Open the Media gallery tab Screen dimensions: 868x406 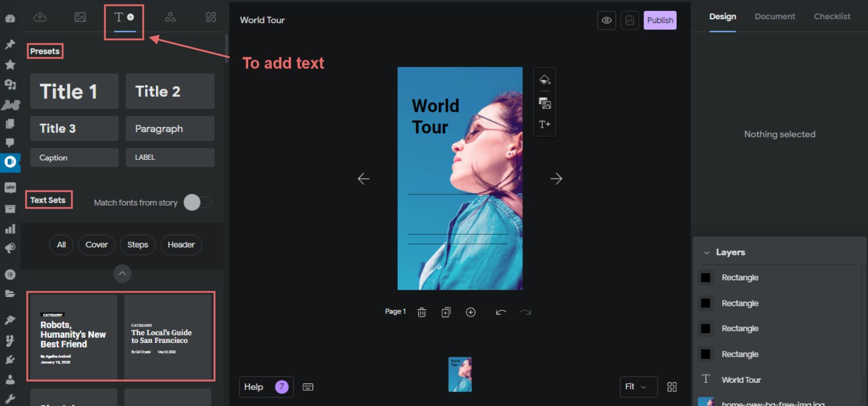tap(80, 17)
